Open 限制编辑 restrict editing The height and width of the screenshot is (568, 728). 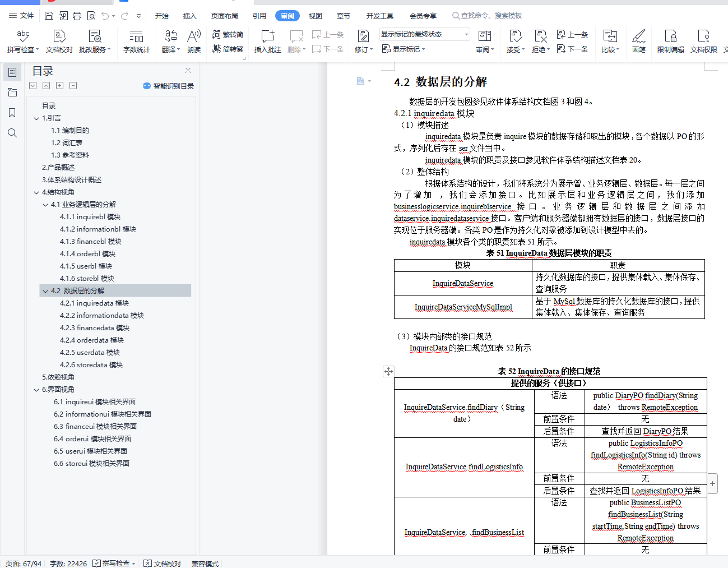(670, 41)
